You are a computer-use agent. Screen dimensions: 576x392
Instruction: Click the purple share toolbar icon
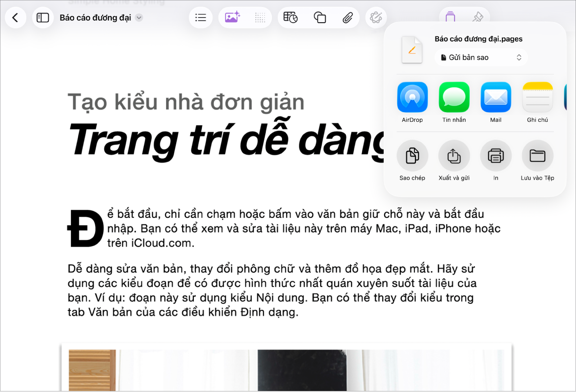pyautogui.click(x=450, y=17)
